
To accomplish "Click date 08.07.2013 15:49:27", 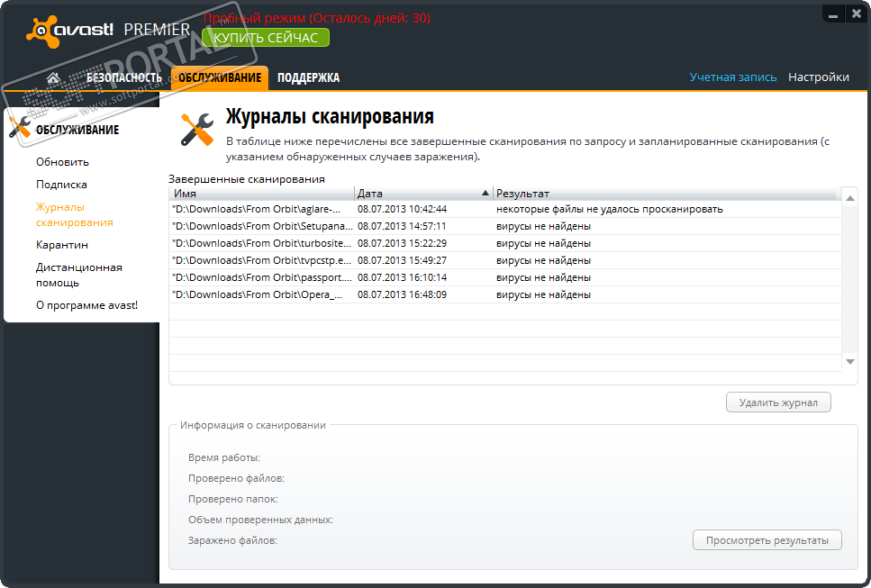I will point(402,261).
